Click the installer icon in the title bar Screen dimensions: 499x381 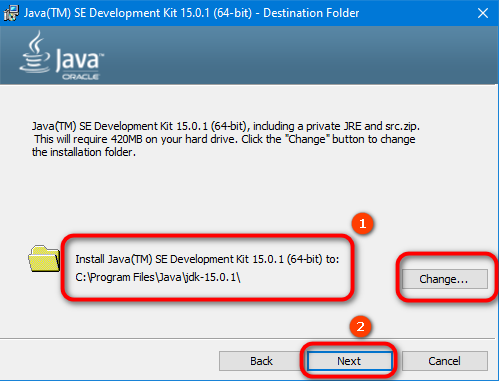pos(11,13)
